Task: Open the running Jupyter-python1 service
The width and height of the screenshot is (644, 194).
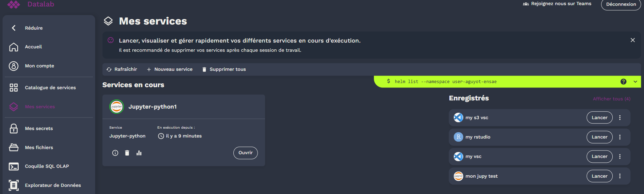Action: click(245, 153)
